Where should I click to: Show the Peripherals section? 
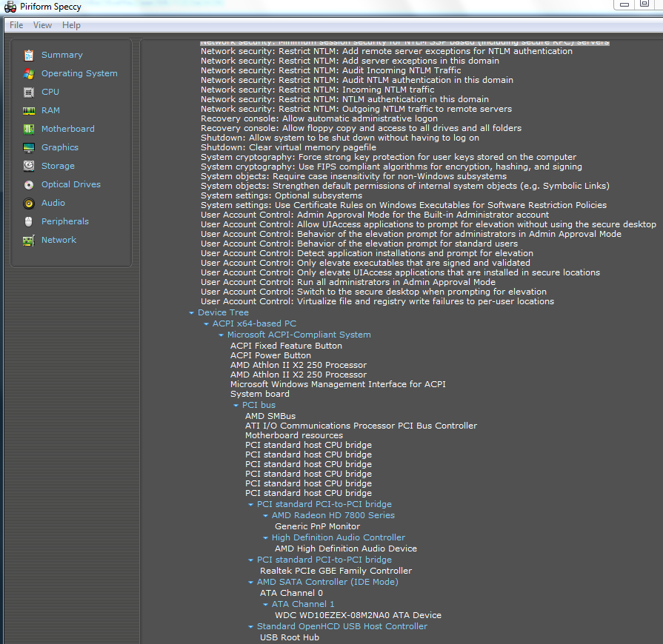[x=64, y=221]
